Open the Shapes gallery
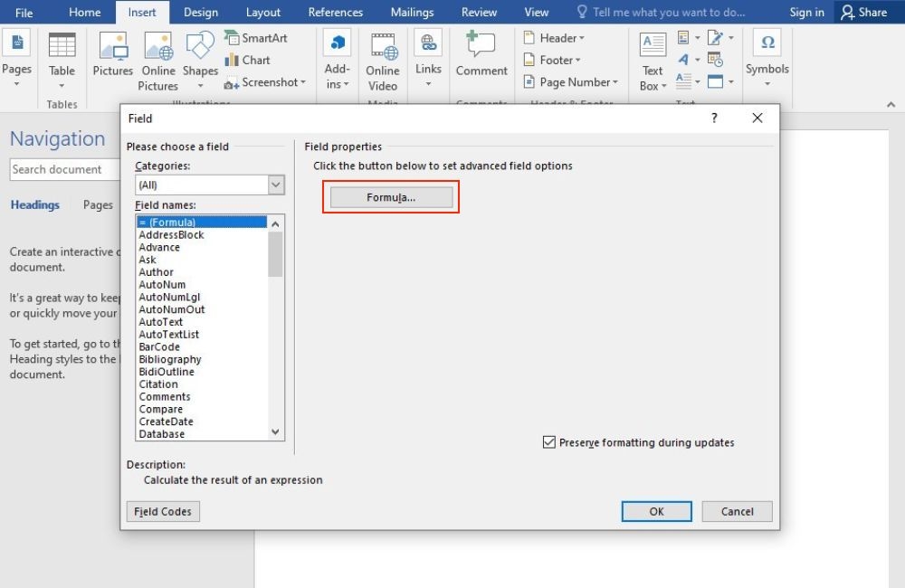 point(200,60)
